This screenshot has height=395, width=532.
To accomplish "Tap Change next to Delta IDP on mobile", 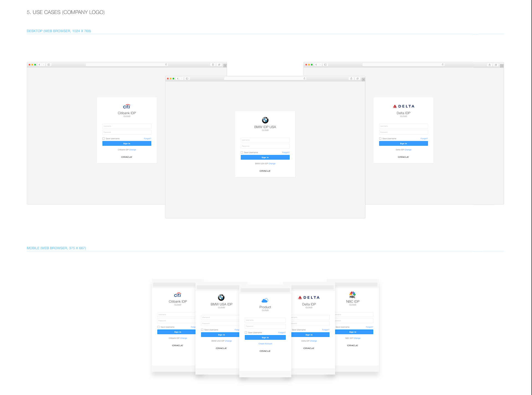I will [313, 341].
